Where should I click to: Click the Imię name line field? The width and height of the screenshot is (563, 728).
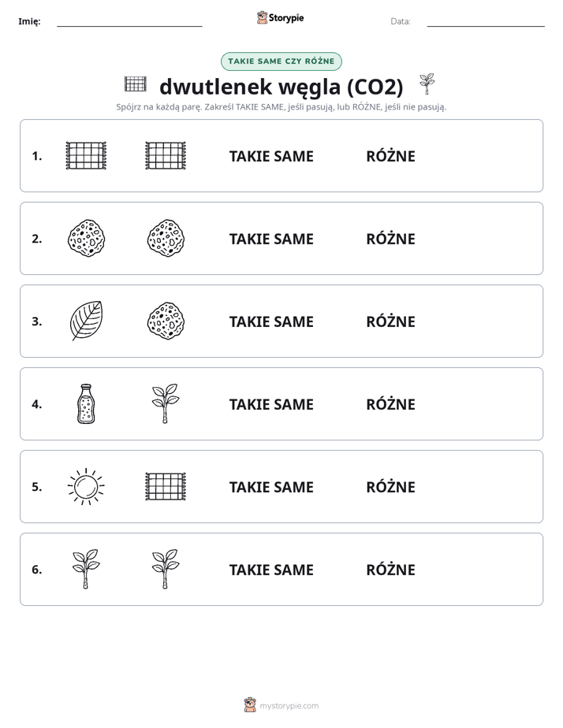point(129,21)
